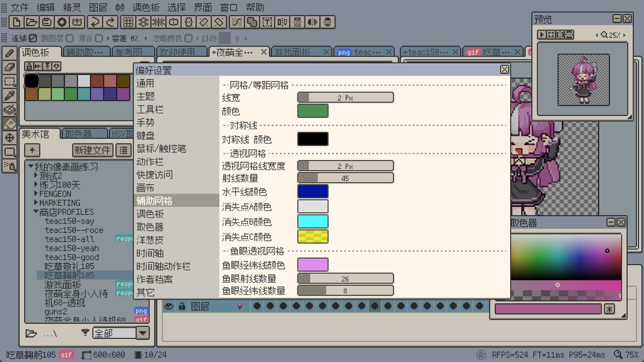Screen dimensions: 644x362
Task: Select the eyedropper tool
Action: click(x=9, y=96)
